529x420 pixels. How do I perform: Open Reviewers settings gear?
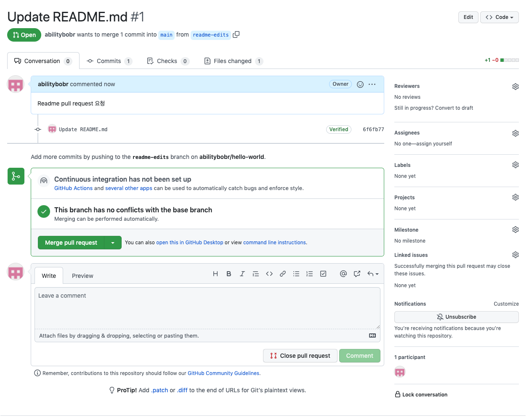tap(515, 87)
